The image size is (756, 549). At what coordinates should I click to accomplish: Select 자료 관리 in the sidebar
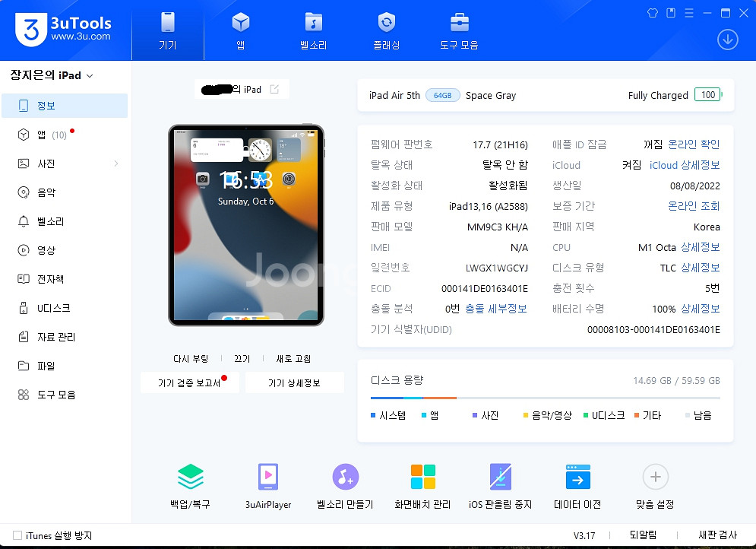65,337
